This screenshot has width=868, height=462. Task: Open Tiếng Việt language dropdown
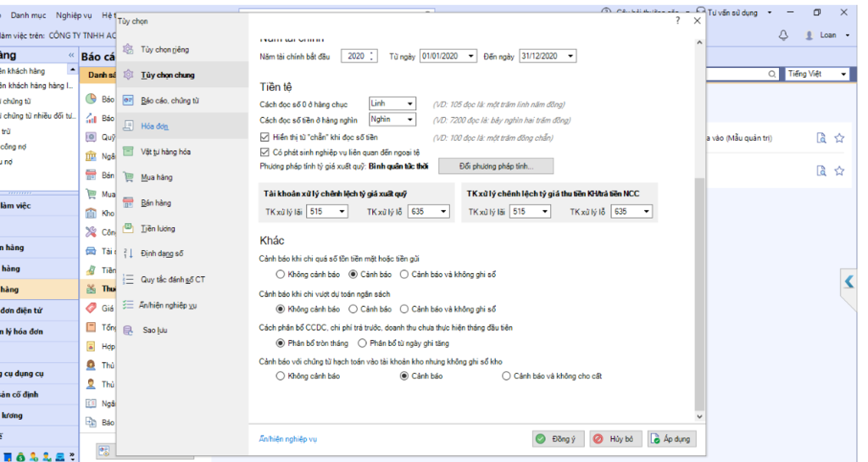[x=843, y=74]
